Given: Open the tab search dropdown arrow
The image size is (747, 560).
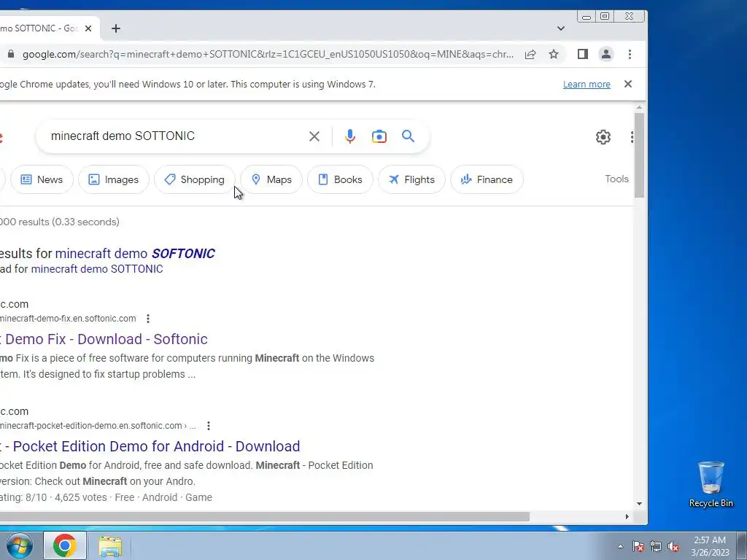Looking at the screenshot, I should pyautogui.click(x=561, y=28).
